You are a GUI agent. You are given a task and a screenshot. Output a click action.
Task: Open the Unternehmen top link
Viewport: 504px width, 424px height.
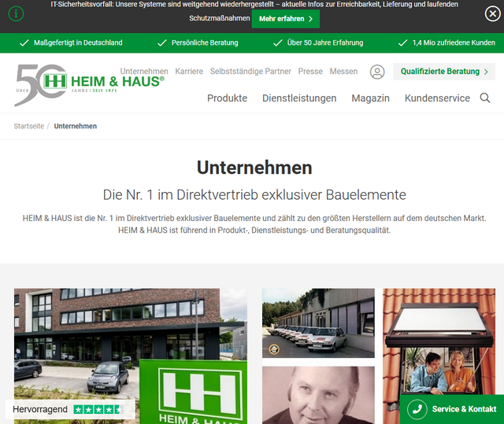tap(144, 72)
